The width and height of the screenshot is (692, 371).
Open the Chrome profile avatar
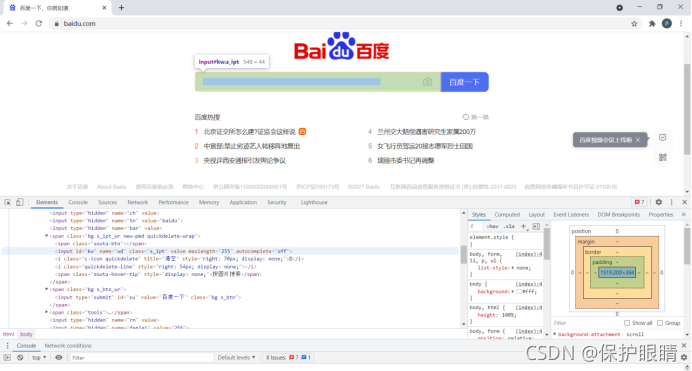667,23
